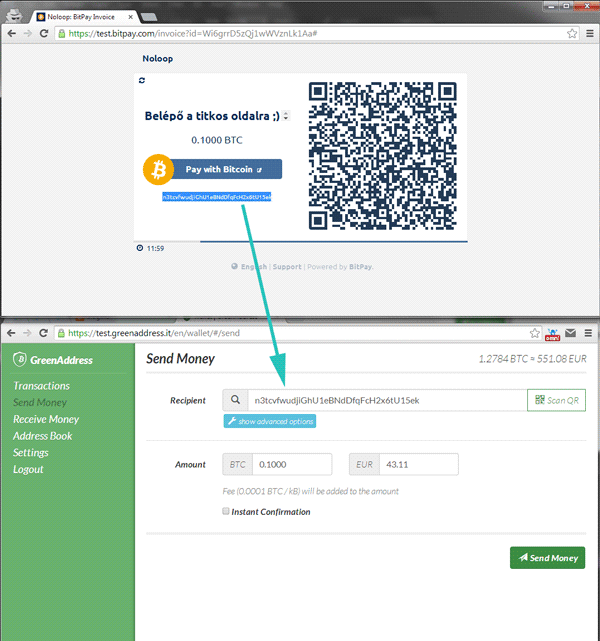This screenshot has height=641, width=600.
Task: Click the EUR amount input field
Action: (x=419, y=464)
